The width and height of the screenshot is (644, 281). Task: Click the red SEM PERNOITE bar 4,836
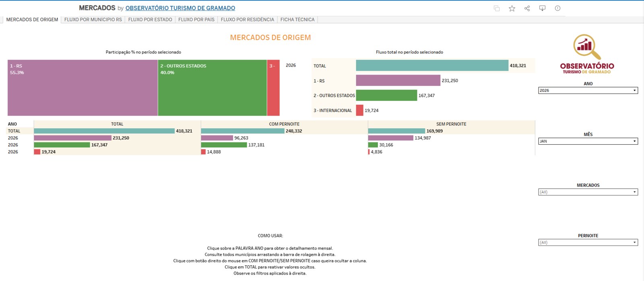click(369, 152)
